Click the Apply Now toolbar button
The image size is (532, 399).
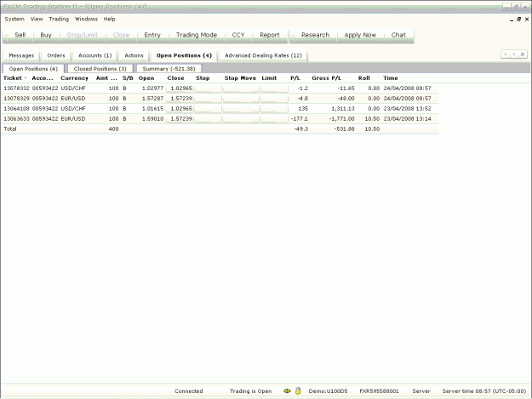(x=360, y=35)
